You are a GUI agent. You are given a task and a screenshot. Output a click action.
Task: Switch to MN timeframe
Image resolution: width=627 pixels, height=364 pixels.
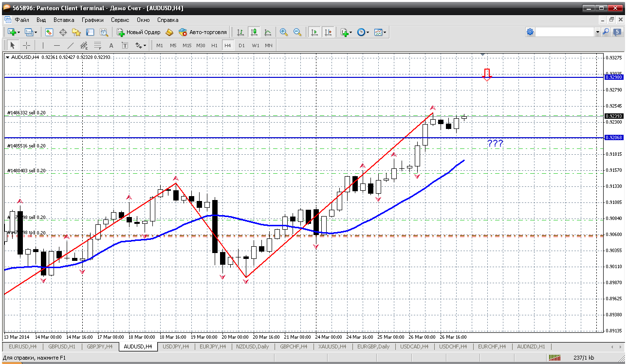(x=269, y=45)
